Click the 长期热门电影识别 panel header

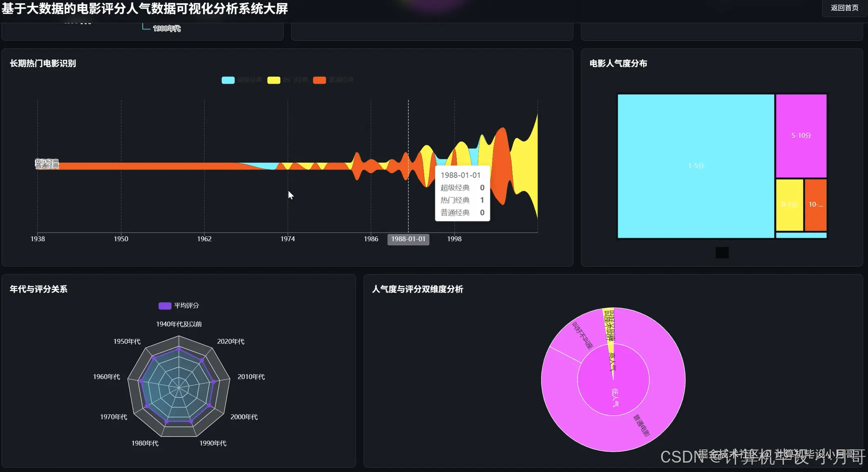44,64
